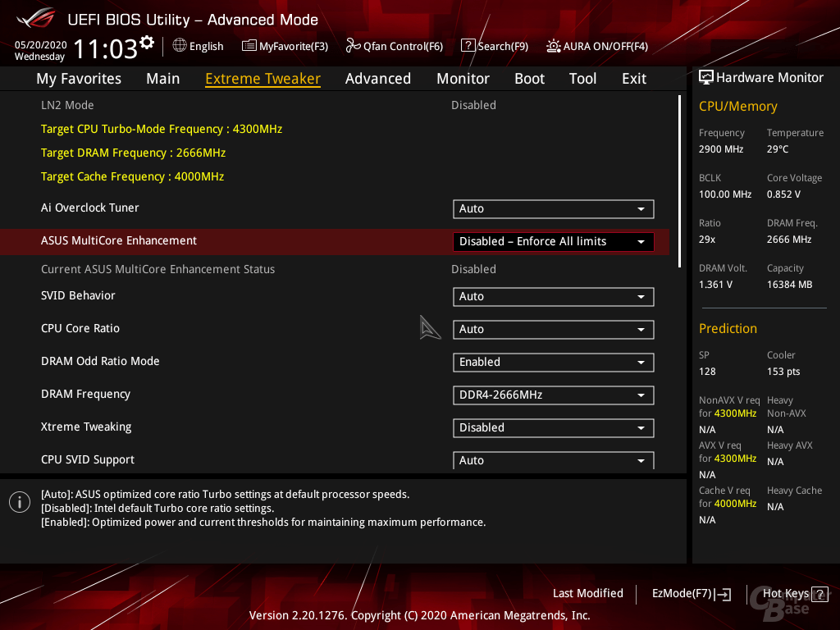Expand the DRAM Odd Ratio Mode dropdown
Image resolution: width=840 pixels, height=630 pixels.
[554, 362]
